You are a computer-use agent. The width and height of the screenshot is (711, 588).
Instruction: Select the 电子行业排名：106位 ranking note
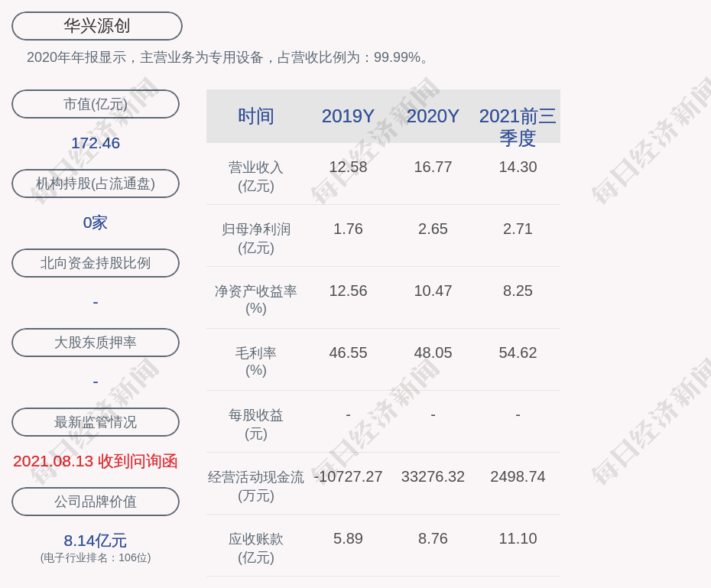(96, 557)
